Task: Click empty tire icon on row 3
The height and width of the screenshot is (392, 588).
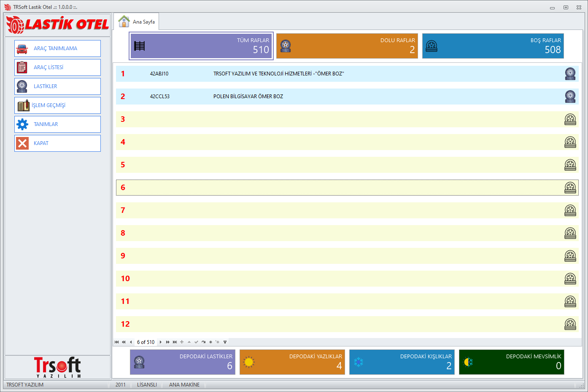Action: pos(570,119)
